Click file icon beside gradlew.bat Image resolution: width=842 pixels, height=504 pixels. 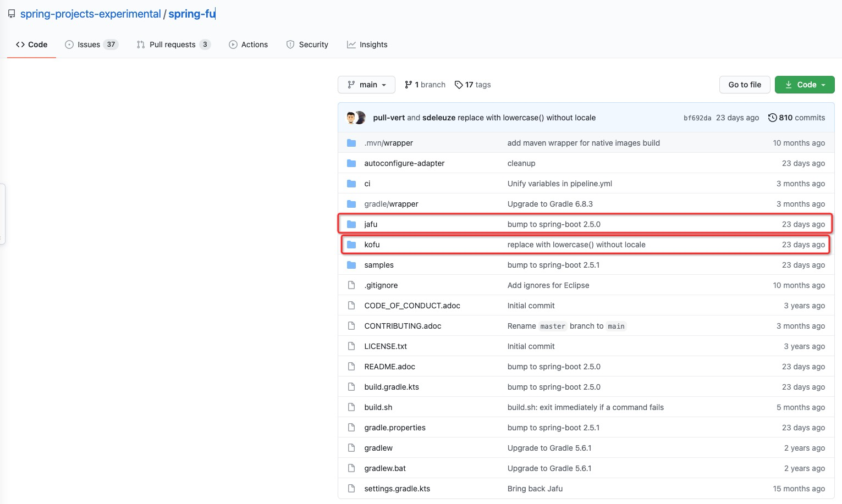pyautogui.click(x=351, y=468)
